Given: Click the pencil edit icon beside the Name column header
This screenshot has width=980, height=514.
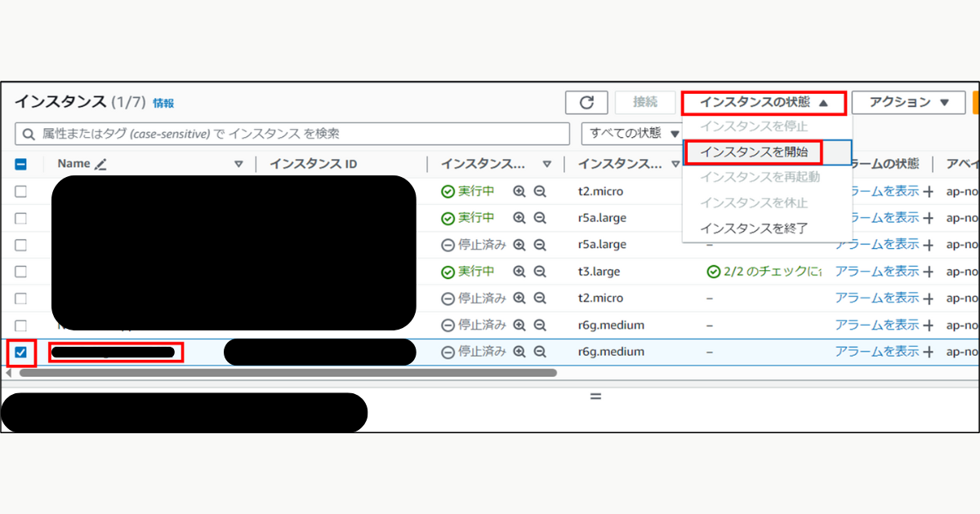Looking at the screenshot, I should coord(100,162).
